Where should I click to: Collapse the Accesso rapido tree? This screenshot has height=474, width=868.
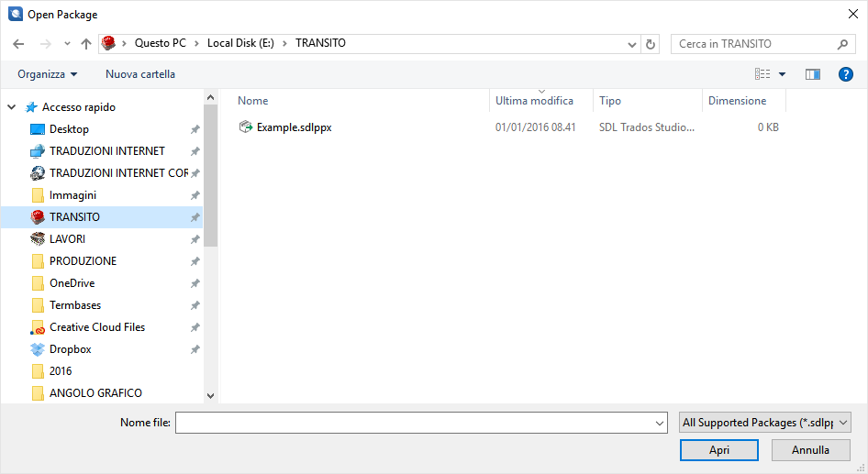pyautogui.click(x=12, y=106)
